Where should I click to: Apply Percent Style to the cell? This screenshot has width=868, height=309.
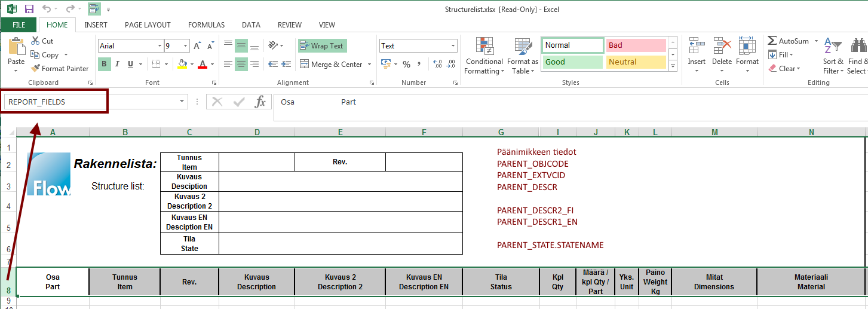click(406, 65)
